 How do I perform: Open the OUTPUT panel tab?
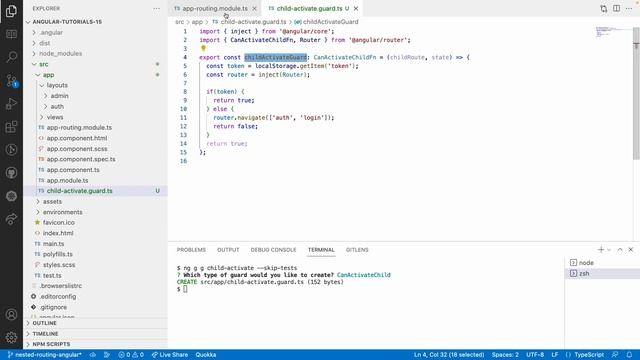[x=228, y=250]
